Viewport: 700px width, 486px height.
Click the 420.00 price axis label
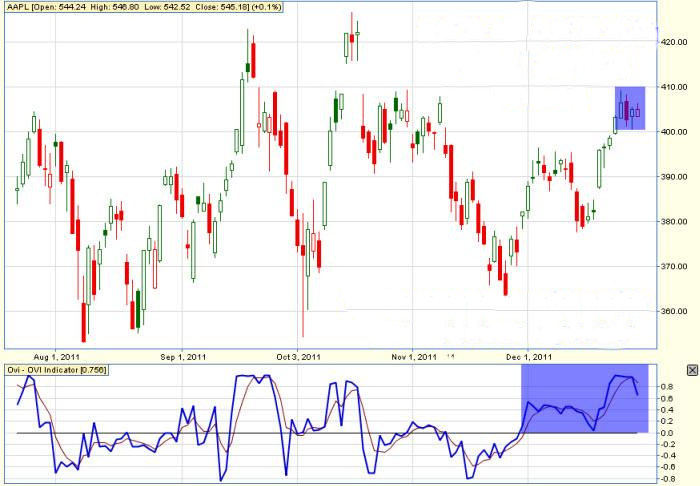pos(675,42)
